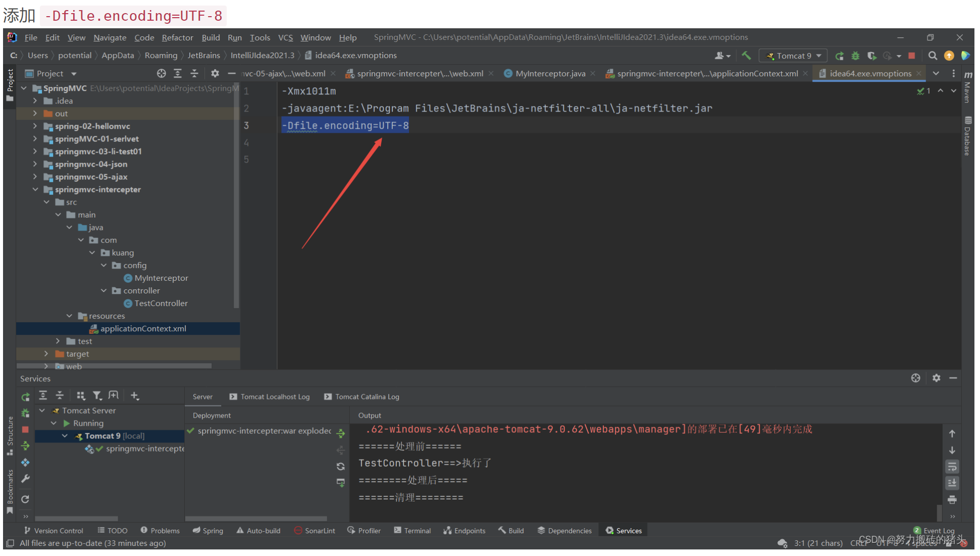
Task: Open the Version Control tool window
Action: pos(54,531)
